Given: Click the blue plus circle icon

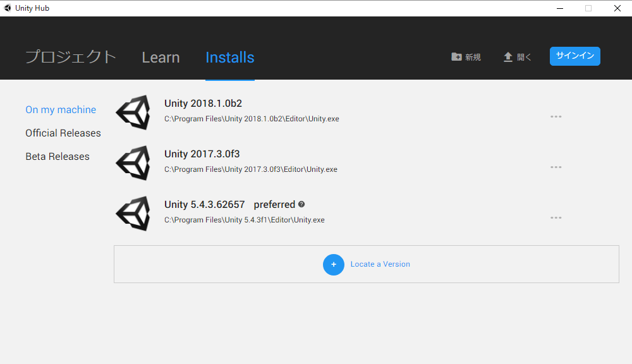Looking at the screenshot, I should point(333,264).
